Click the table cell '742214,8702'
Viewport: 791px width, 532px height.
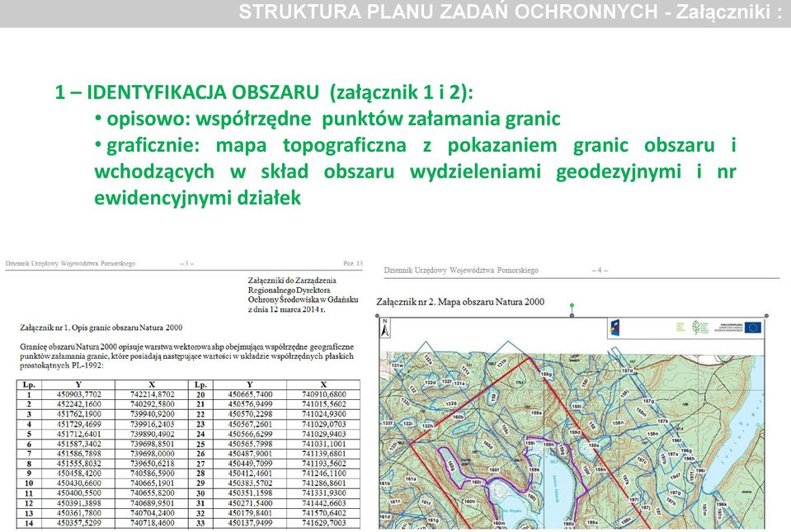[x=153, y=394]
